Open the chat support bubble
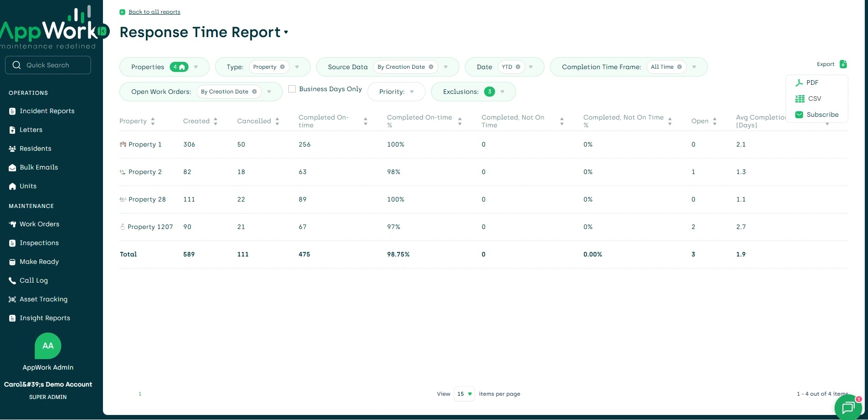 tap(848, 407)
